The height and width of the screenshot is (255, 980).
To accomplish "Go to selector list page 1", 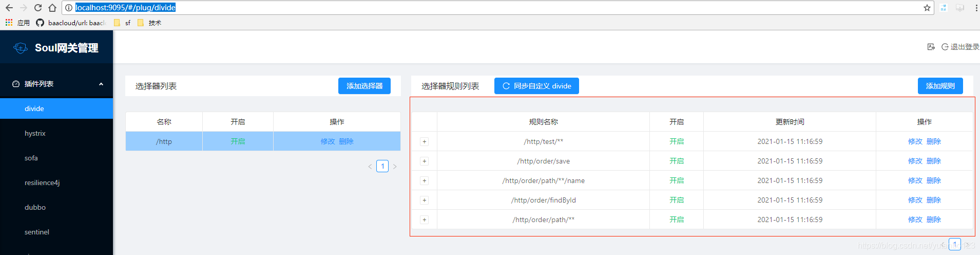I will [382, 166].
